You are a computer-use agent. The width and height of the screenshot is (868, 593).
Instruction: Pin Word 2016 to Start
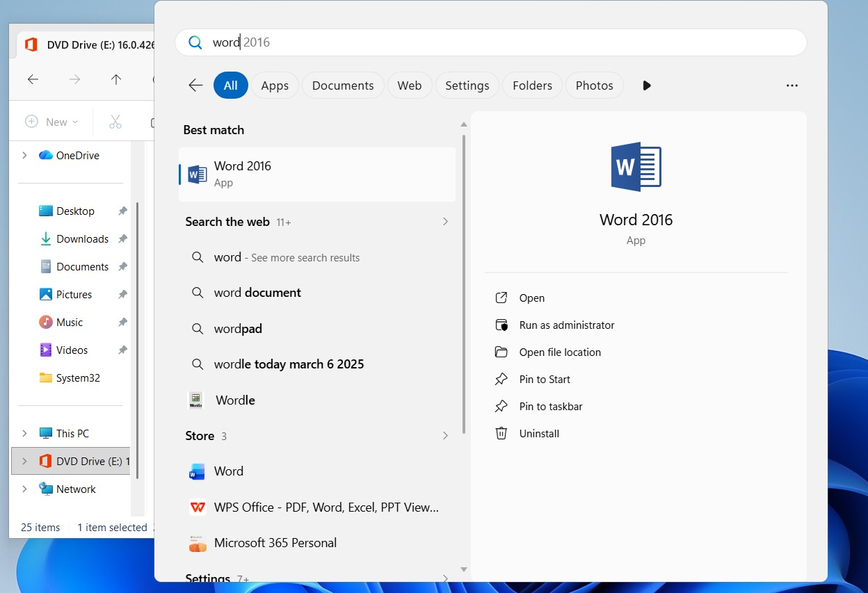tap(545, 379)
